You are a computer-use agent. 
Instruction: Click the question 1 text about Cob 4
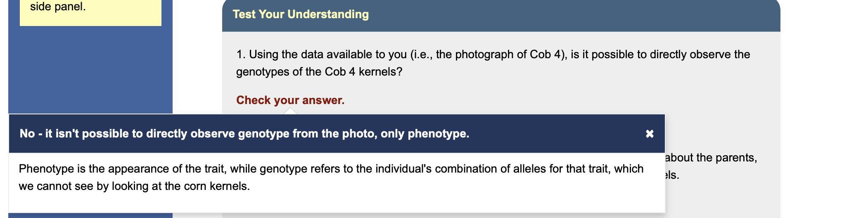(493, 63)
